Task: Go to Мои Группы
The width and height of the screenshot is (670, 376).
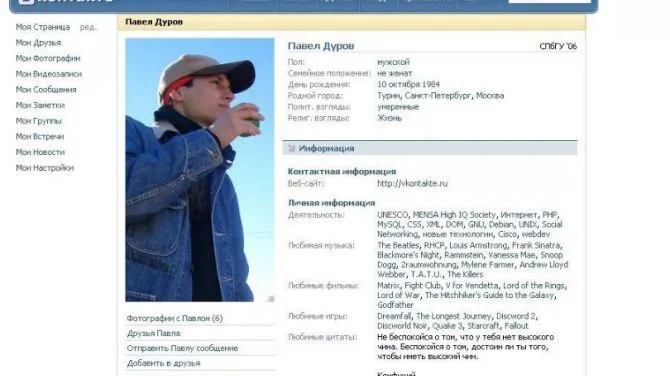Action: tap(39, 121)
